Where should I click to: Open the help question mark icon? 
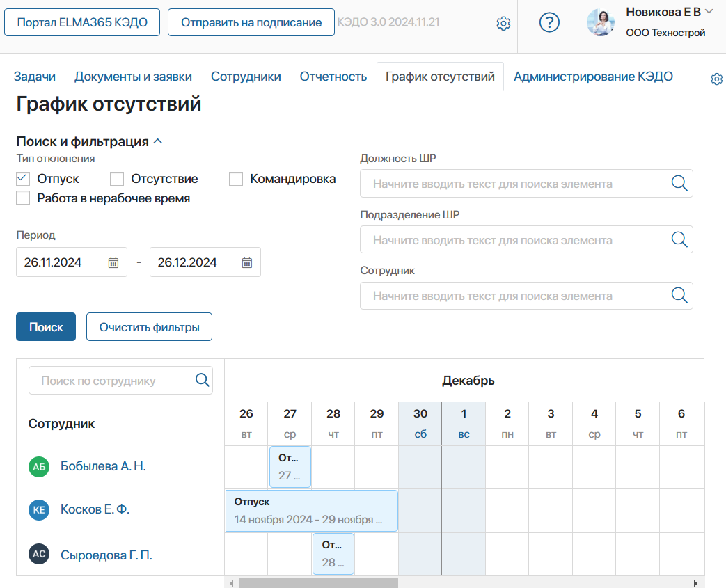click(x=549, y=22)
